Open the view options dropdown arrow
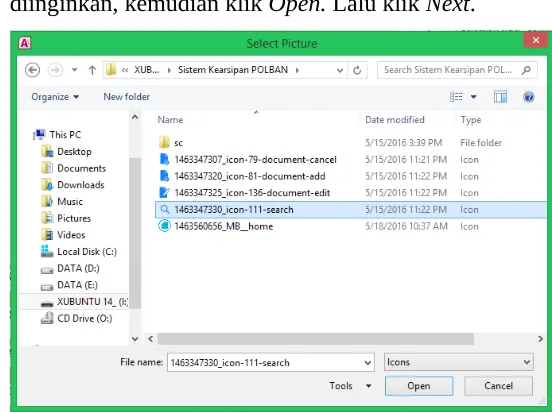Viewport: 552px width, 412px height. tap(474, 97)
